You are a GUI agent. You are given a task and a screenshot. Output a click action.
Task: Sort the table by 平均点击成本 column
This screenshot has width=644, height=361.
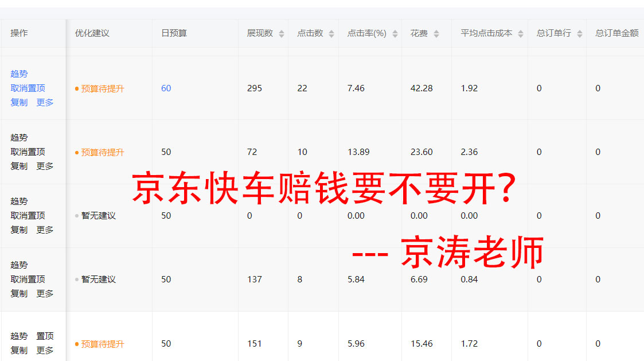coord(521,33)
